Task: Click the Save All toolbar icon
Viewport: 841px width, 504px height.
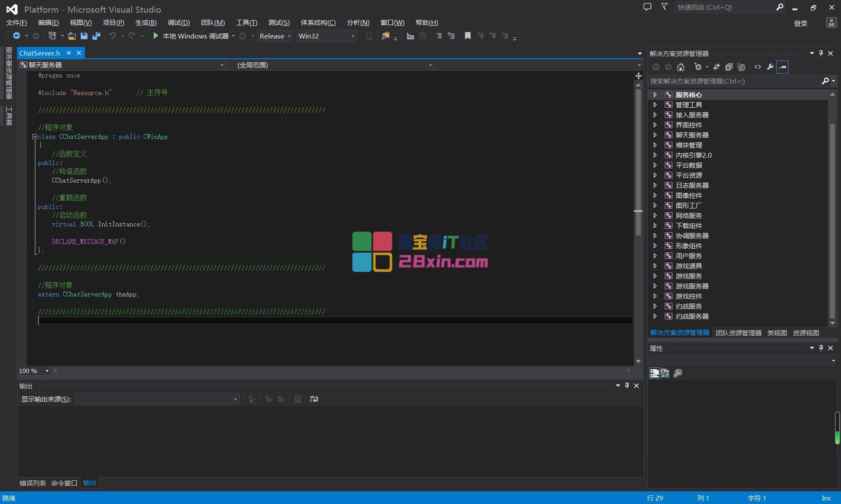Action: [96, 36]
